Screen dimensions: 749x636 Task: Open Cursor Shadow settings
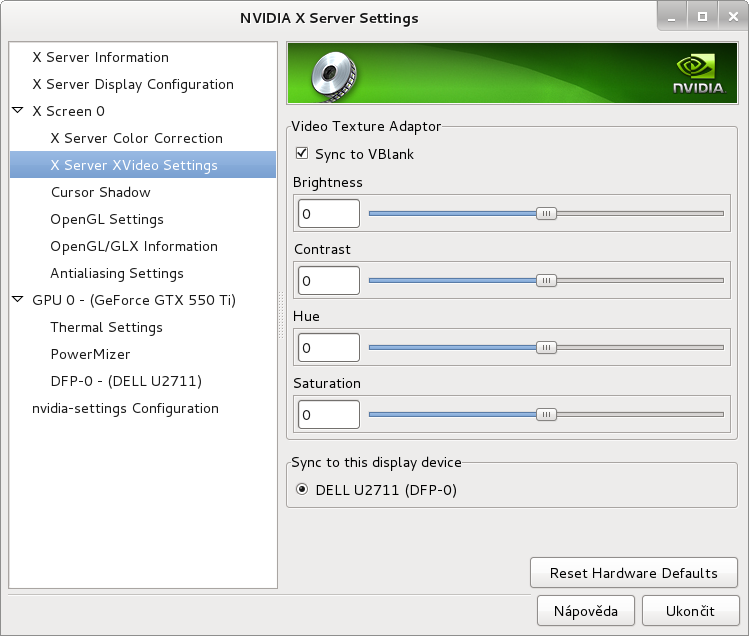click(100, 193)
